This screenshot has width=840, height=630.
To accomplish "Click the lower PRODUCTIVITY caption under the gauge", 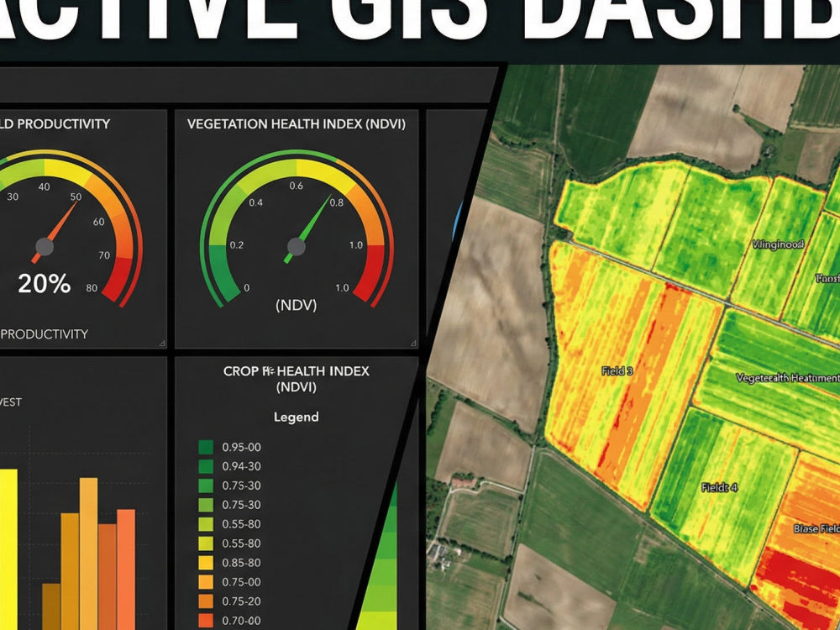I will (x=44, y=334).
